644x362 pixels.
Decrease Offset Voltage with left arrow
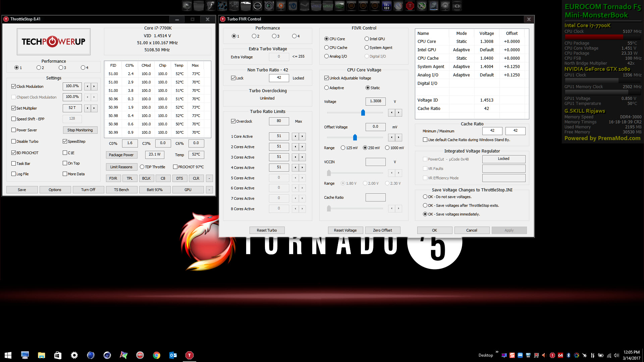392,137
